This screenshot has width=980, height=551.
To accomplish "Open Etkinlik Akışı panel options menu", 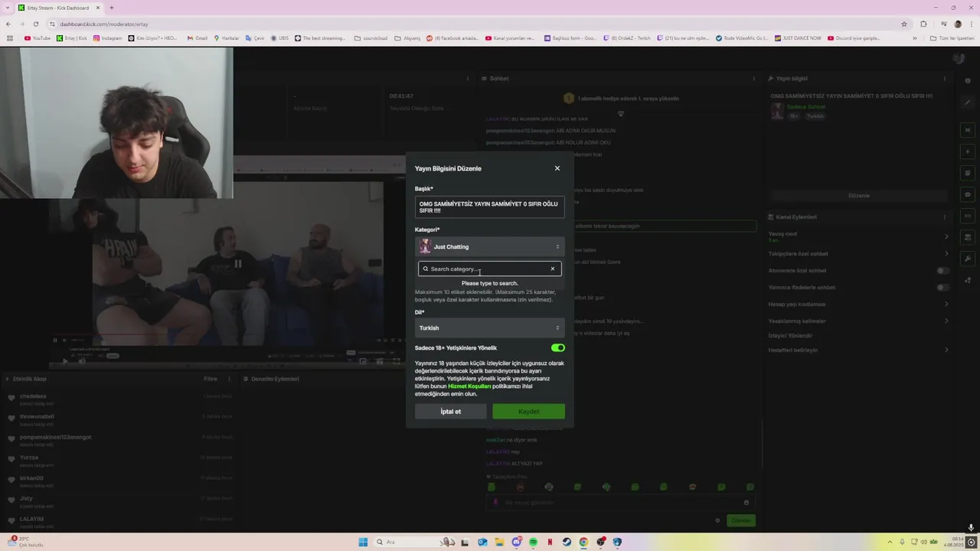I will [229, 379].
